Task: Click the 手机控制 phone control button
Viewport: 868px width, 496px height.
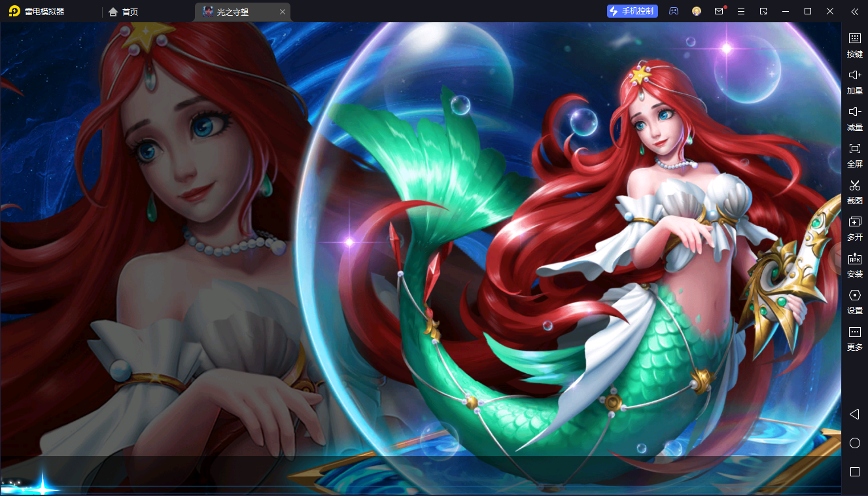Action: (x=632, y=11)
